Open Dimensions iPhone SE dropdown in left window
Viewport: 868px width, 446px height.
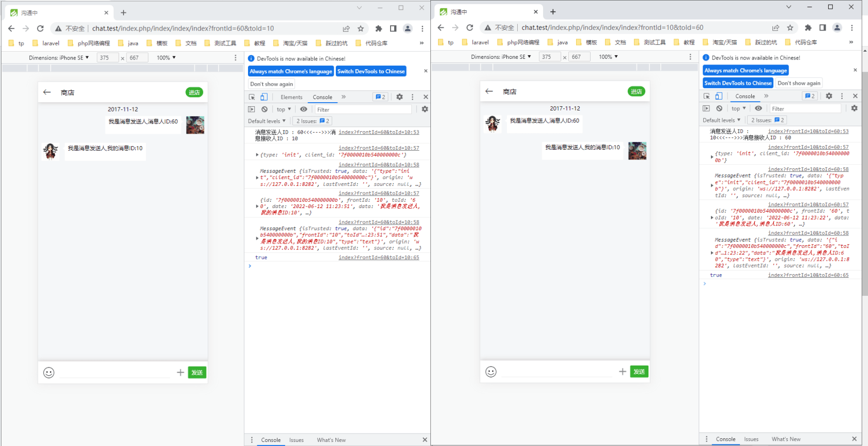(x=59, y=58)
